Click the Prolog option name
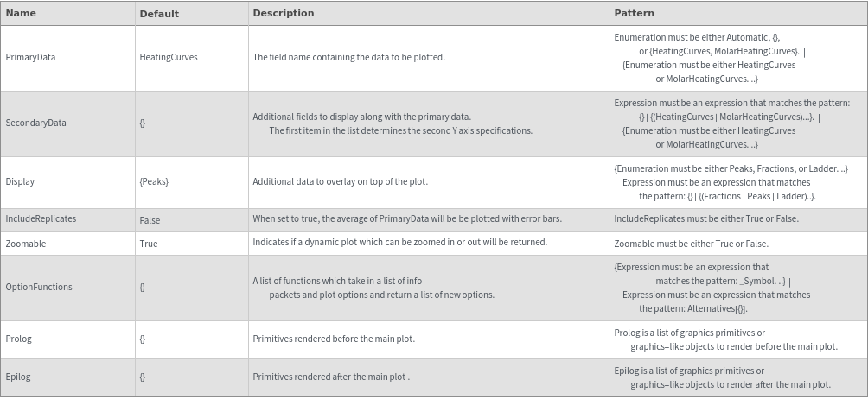The image size is (868, 399). tap(18, 339)
